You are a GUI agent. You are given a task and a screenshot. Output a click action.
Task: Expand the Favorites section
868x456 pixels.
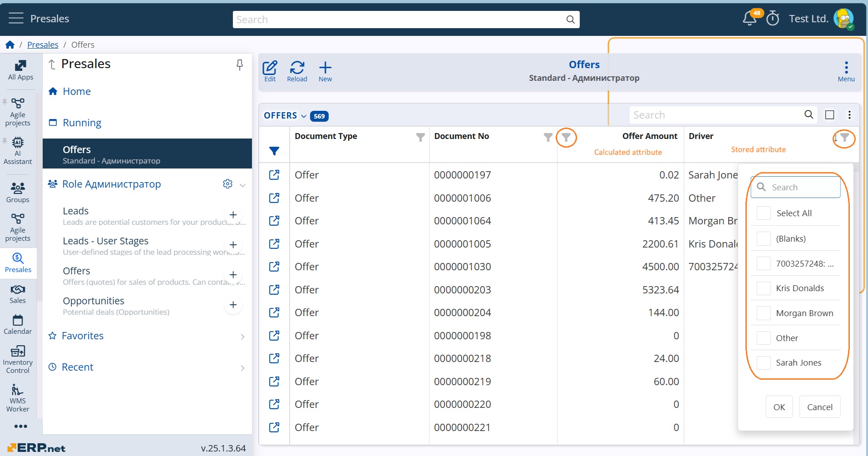(243, 336)
